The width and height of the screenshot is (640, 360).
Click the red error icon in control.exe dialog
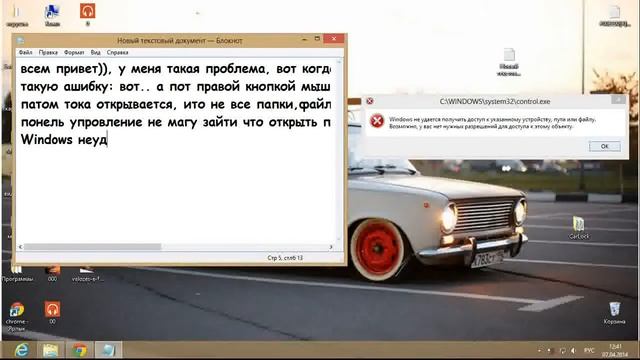tap(376, 121)
